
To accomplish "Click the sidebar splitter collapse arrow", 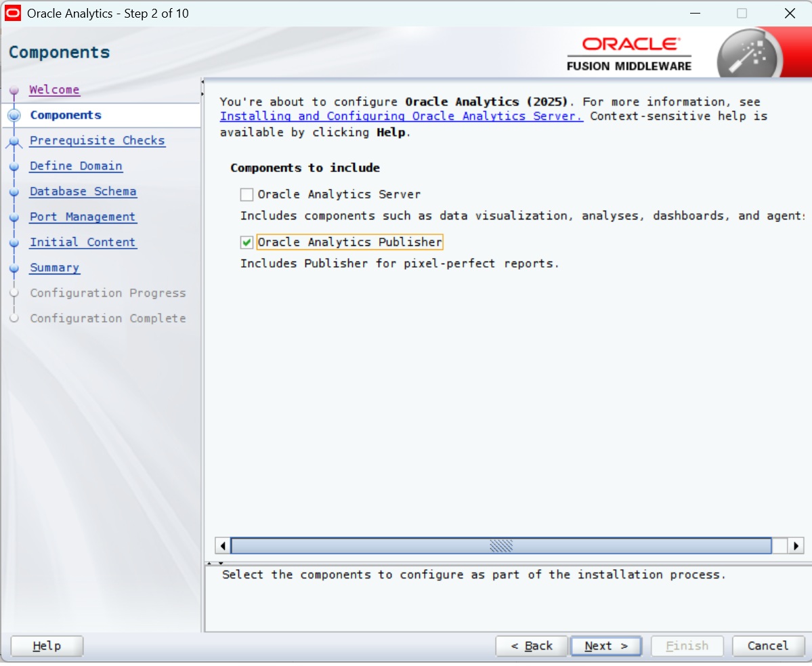I will coord(202,89).
